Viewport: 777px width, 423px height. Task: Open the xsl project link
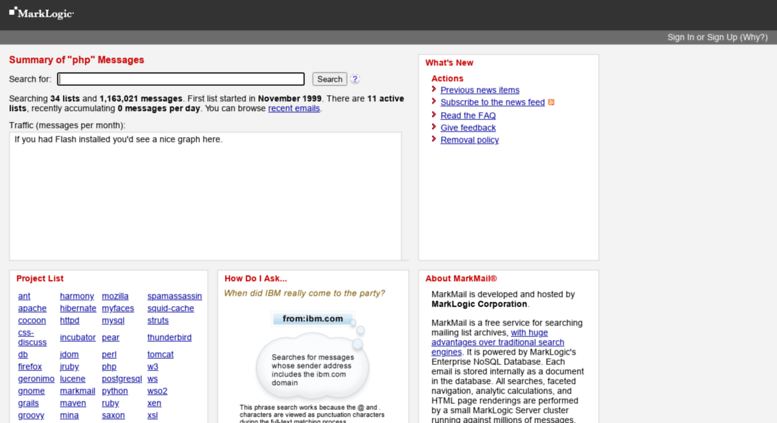(x=152, y=415)
